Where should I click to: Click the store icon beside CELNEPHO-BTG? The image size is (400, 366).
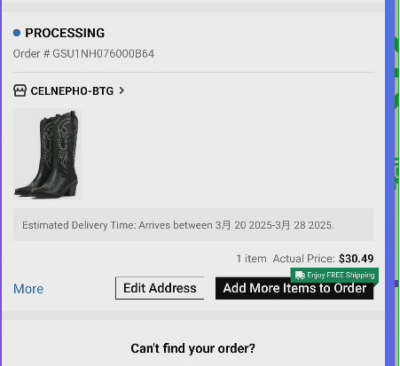tap(20, 91)
